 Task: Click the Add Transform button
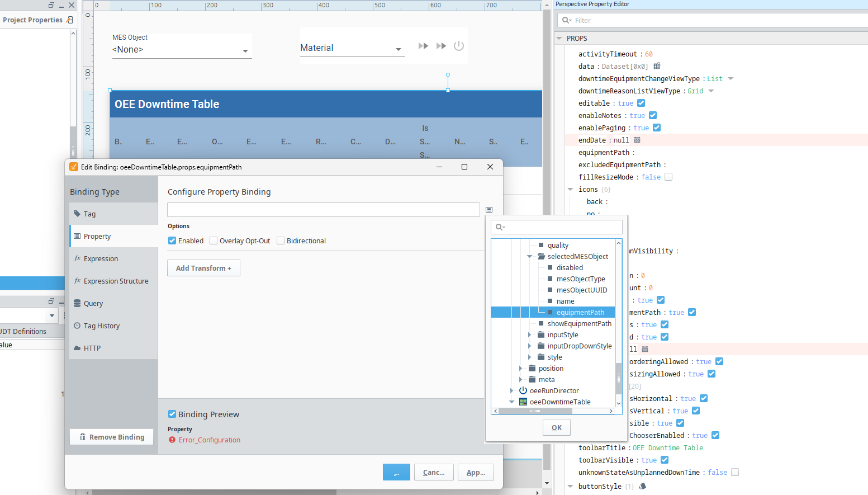pos(203,268)
